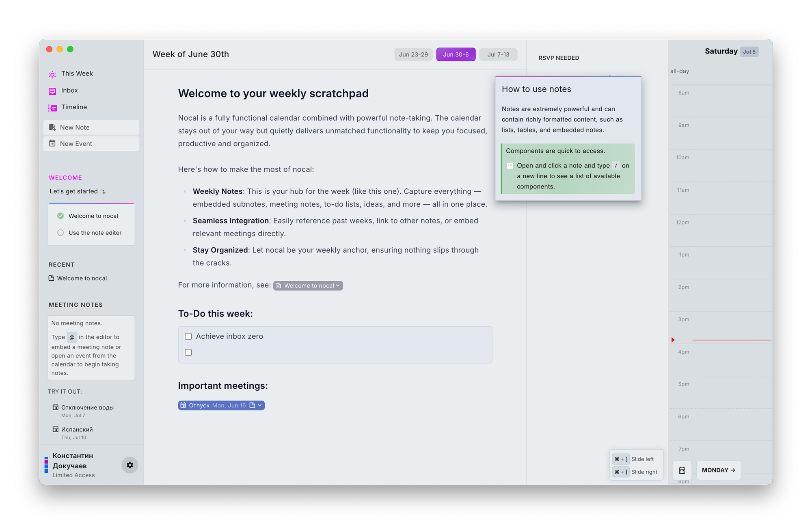Click the calendar grid icon beside MONDAY
Screen dimensions: 812x524
682,470
